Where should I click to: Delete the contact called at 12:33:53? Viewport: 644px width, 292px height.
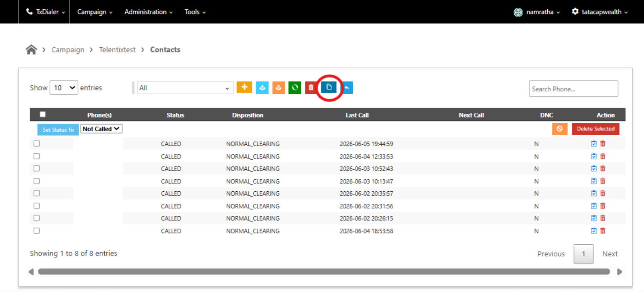point(603,156)
